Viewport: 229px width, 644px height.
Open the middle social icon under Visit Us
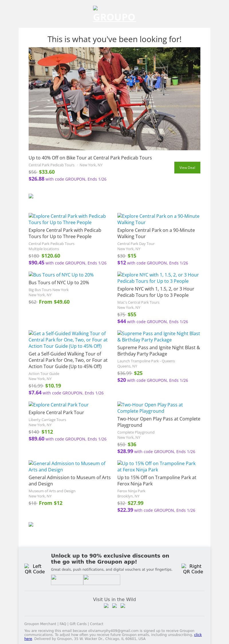pos(114,606)
